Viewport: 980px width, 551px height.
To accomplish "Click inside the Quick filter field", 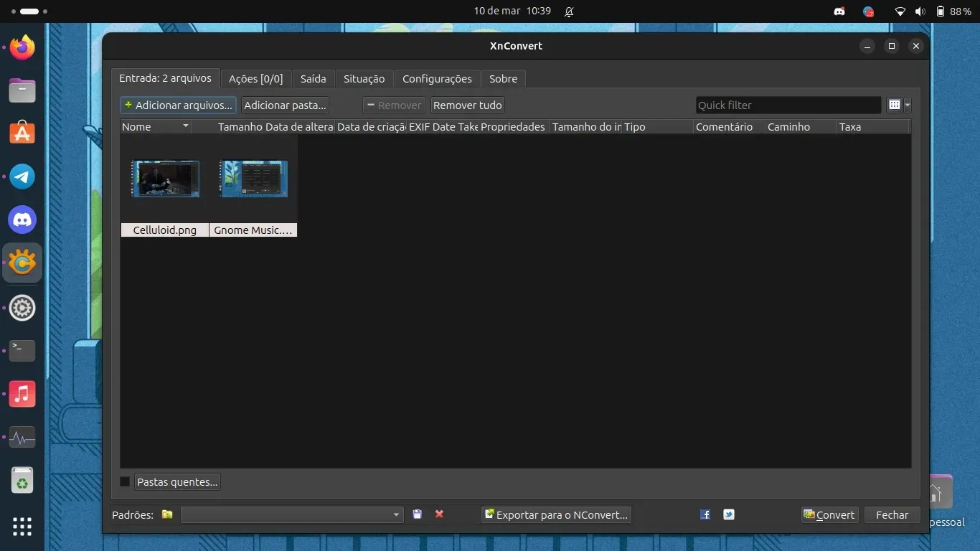I will click(788, 105).
